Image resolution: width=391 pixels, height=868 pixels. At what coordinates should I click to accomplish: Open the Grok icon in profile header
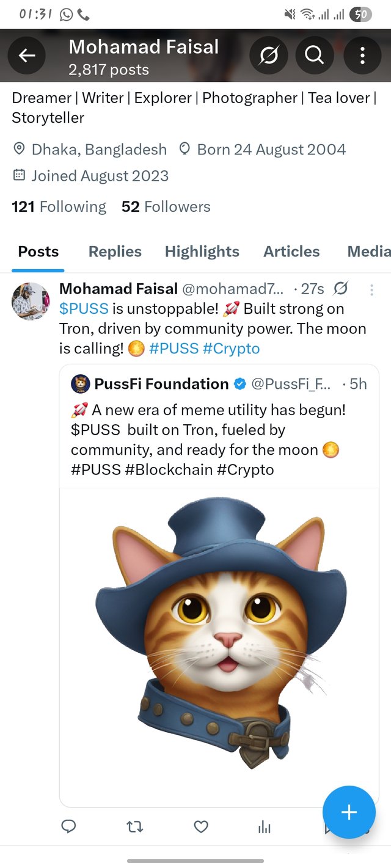coord(268,56)
